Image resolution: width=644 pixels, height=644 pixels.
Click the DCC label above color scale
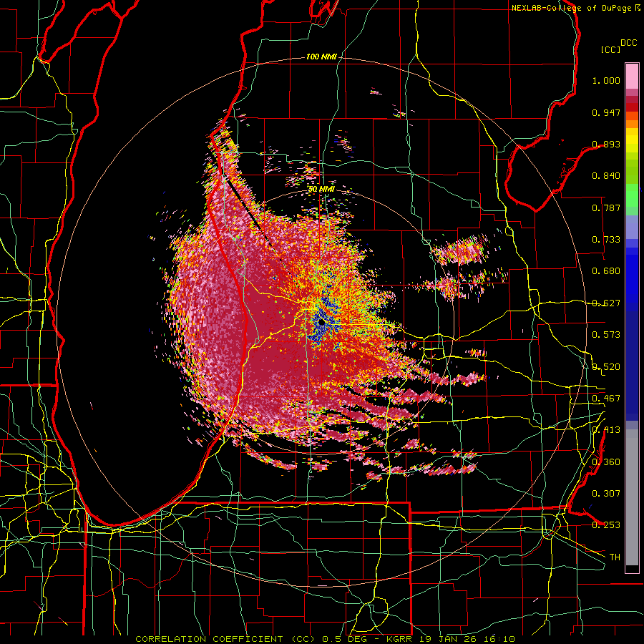[628, 43]
